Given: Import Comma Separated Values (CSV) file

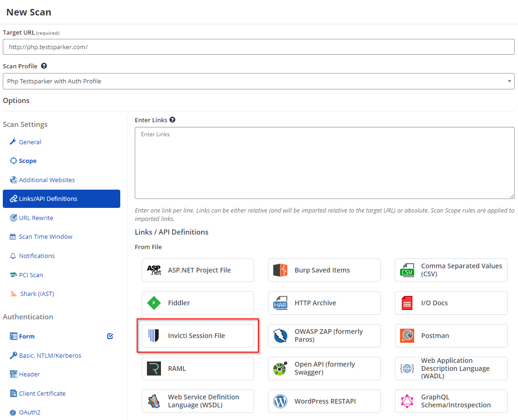Looking at the screenshot, I should tap(451, 270).
